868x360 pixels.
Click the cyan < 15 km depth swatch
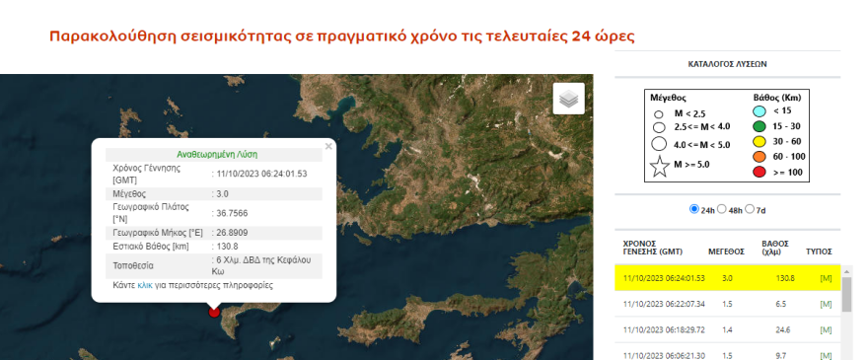(759, 110)
